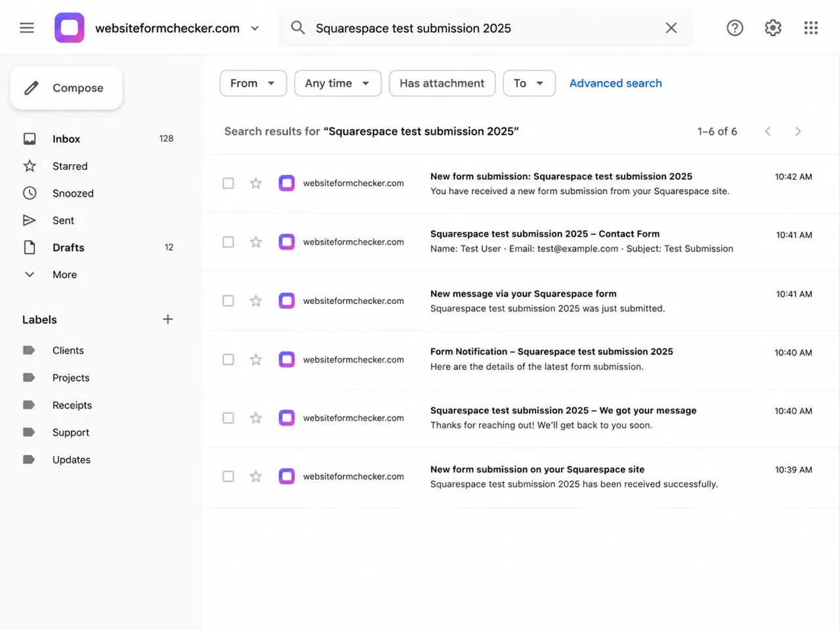The width and height of the screenshot is (840, 630).
Task: Open "New message via your Squarespace form" email
Action: pos(521,301)
